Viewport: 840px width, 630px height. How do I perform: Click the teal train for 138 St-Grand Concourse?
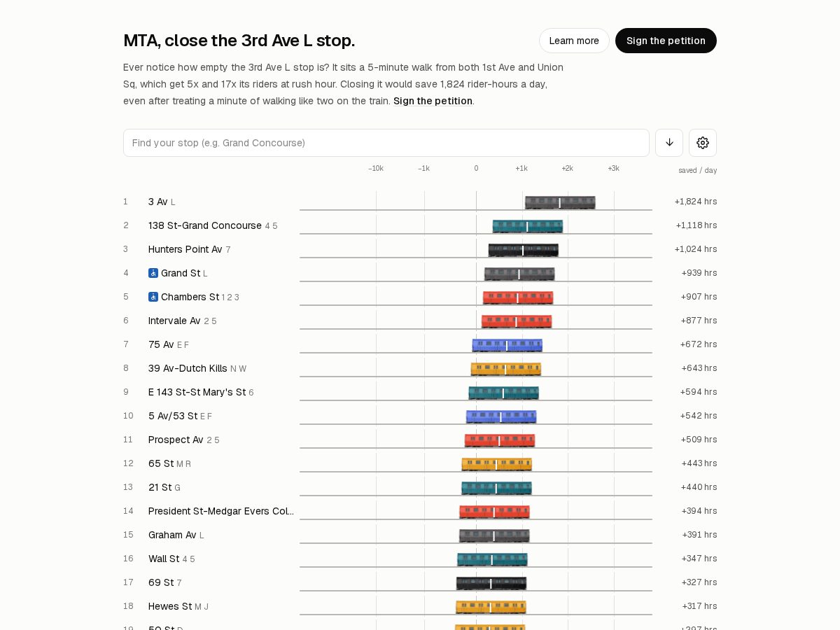[528, 227]
